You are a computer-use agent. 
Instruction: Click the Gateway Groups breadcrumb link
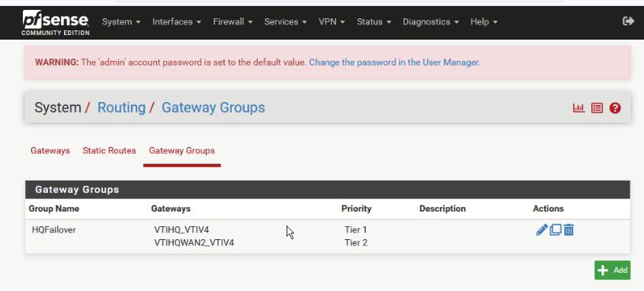[213, 107]
